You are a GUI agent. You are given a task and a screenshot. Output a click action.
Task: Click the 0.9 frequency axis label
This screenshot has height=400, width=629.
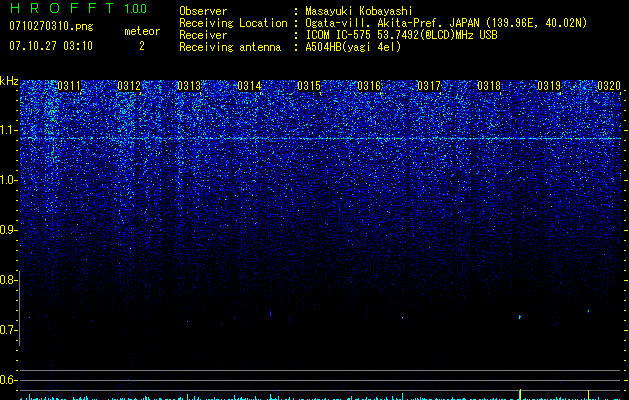(8, 230)
